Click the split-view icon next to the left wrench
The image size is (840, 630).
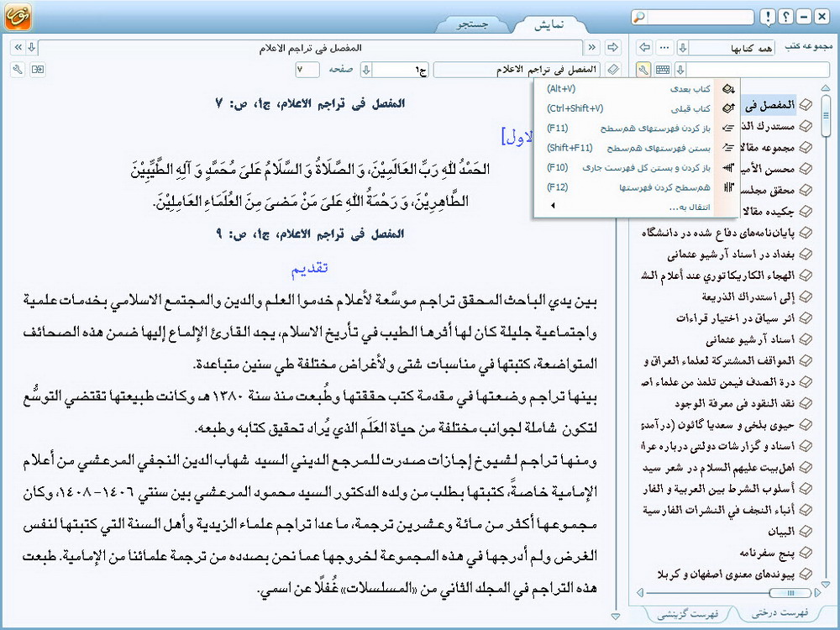tap(38, 70)
